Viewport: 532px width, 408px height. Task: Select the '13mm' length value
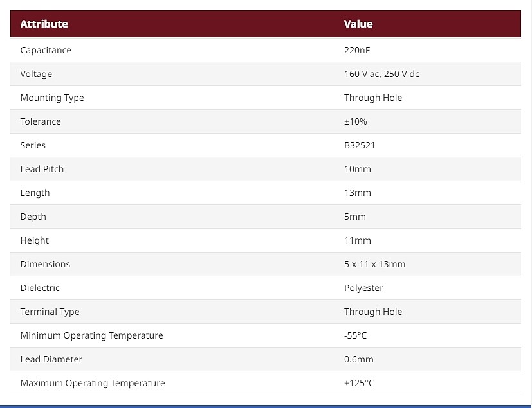pyautogui.click(x=358, y=193)
